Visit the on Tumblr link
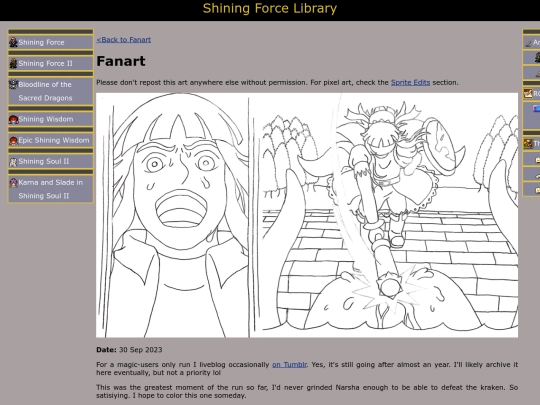This screenshot has width=540, height=405. click(x=289, y=364)
